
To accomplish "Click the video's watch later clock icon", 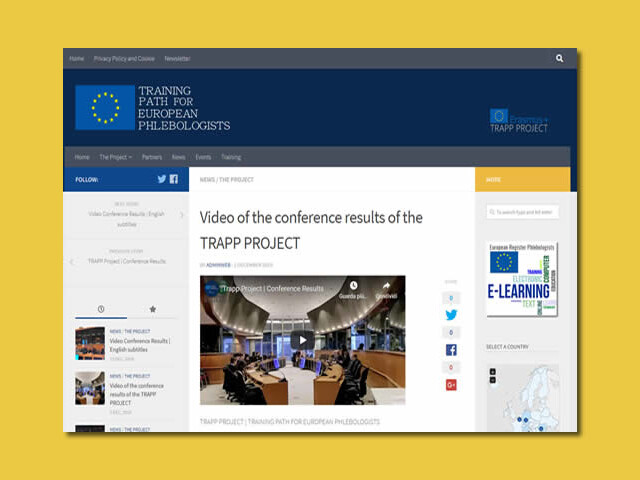I will tap(353, 285).
